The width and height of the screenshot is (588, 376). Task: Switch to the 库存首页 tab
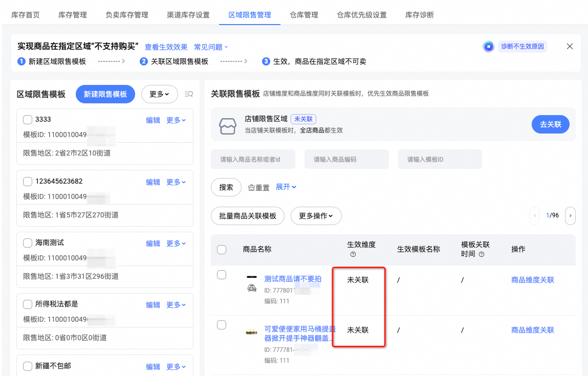pyautogui.click(x=26, y=15)
